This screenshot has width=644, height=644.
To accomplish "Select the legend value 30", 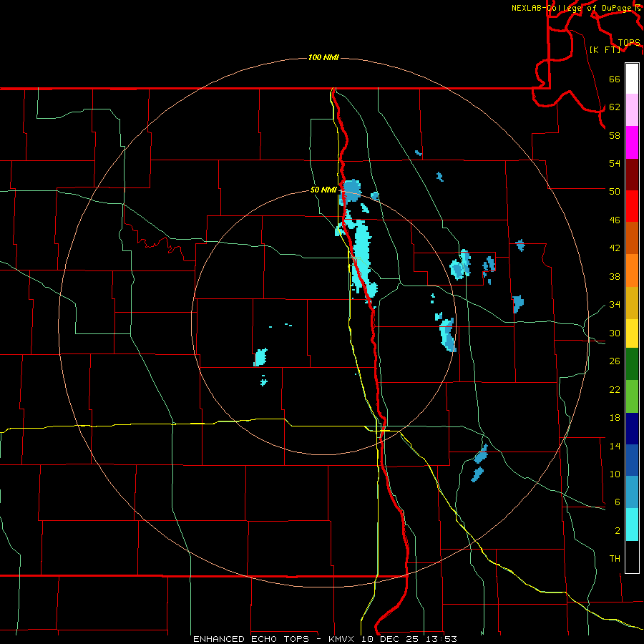I will 615,333.
